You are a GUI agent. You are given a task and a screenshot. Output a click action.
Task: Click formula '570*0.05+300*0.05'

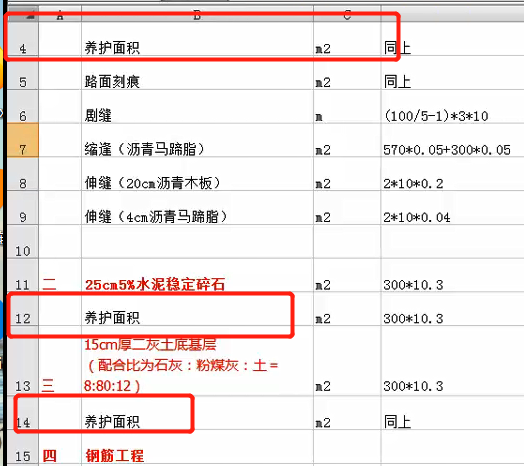tap(447, 150)
